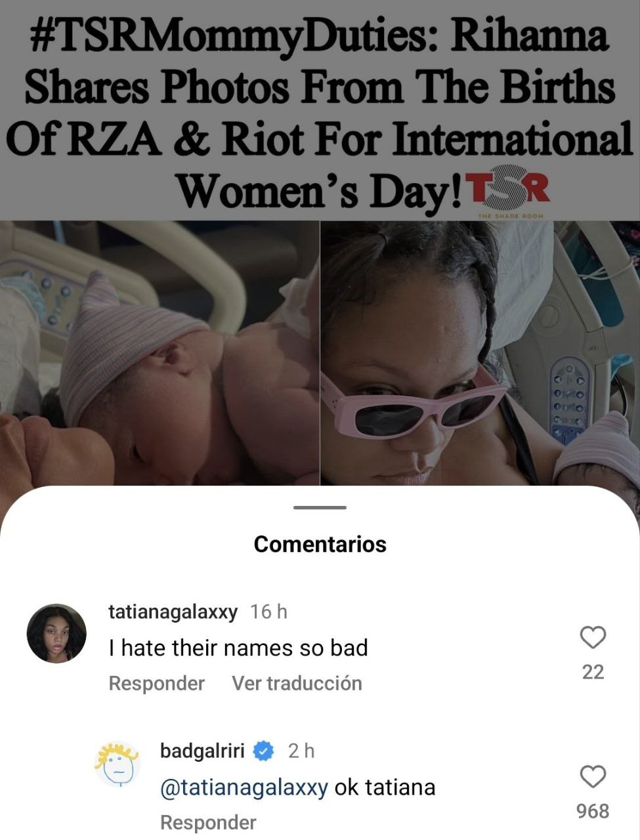
Task: Tap the blue verified badge beside badgalriri
Action: (x=263, y=750)
